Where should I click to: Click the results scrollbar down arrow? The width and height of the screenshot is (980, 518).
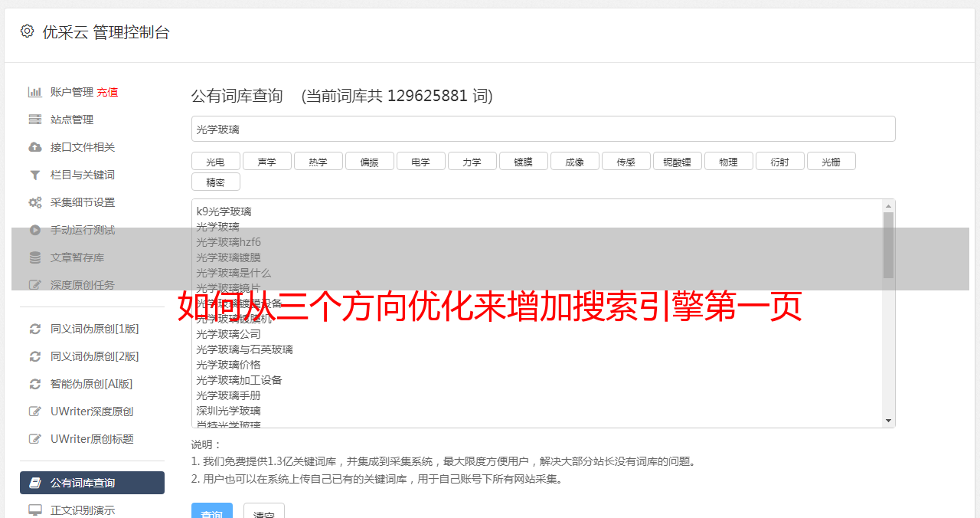888,421
